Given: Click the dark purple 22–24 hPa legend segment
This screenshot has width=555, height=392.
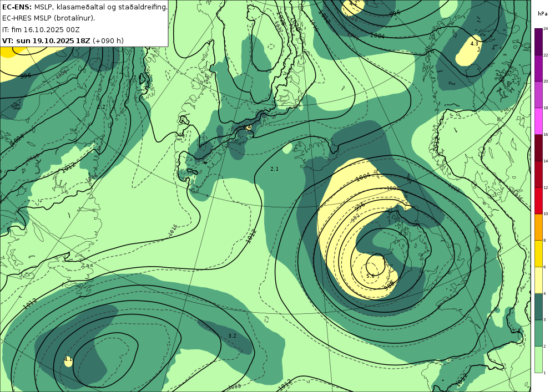Looking at the screenshot, I should click(538, 42).
